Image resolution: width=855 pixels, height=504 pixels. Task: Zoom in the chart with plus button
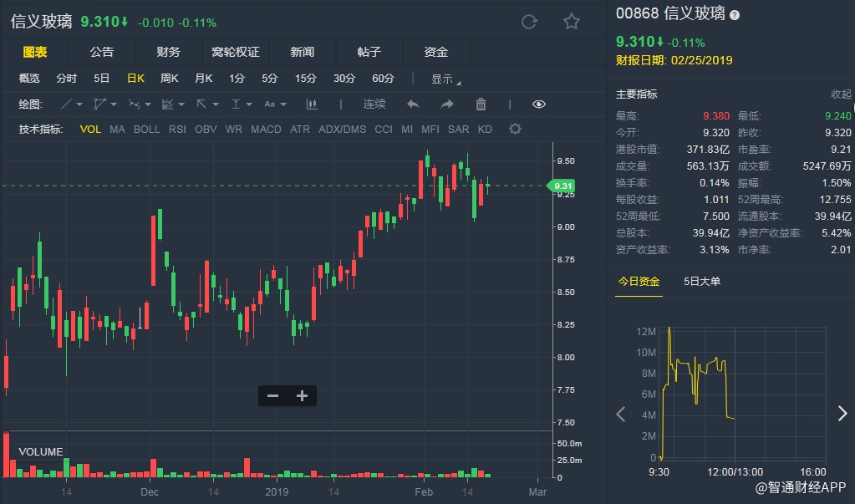tap(302, 395)
